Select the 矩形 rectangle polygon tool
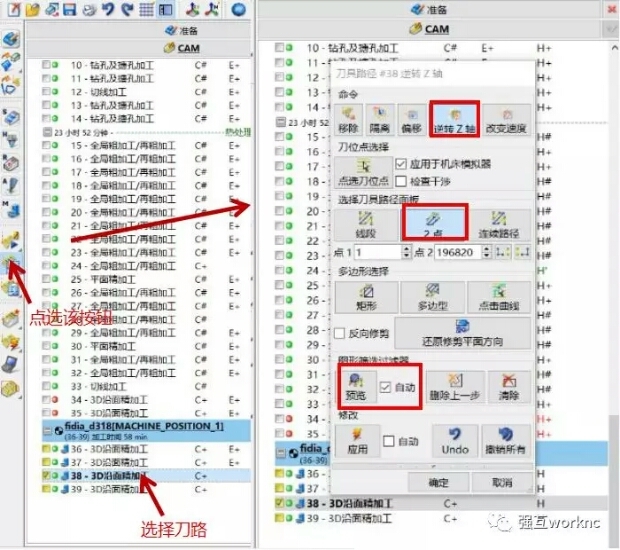Viewport: 620px width, 550px height. [x=367, y=297]
